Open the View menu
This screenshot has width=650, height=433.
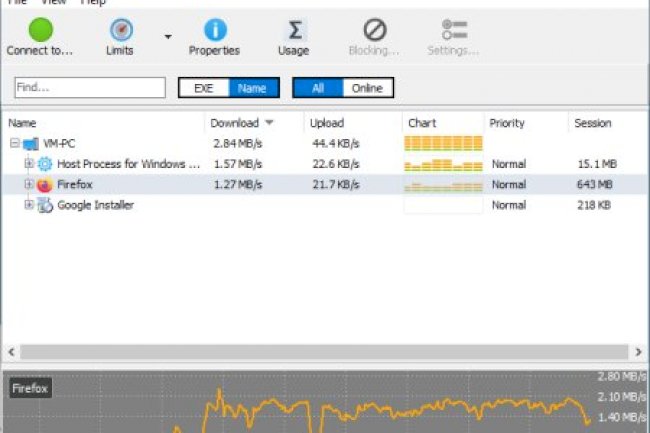pos(55,3)
